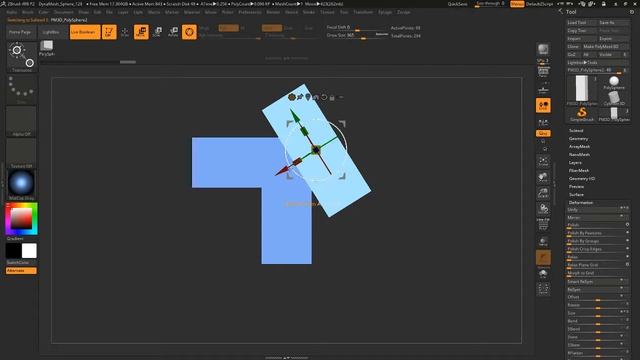Screen dimensions: 640x360
Task: Click Tool palette back arrow icon
Action: coord(560,11)
